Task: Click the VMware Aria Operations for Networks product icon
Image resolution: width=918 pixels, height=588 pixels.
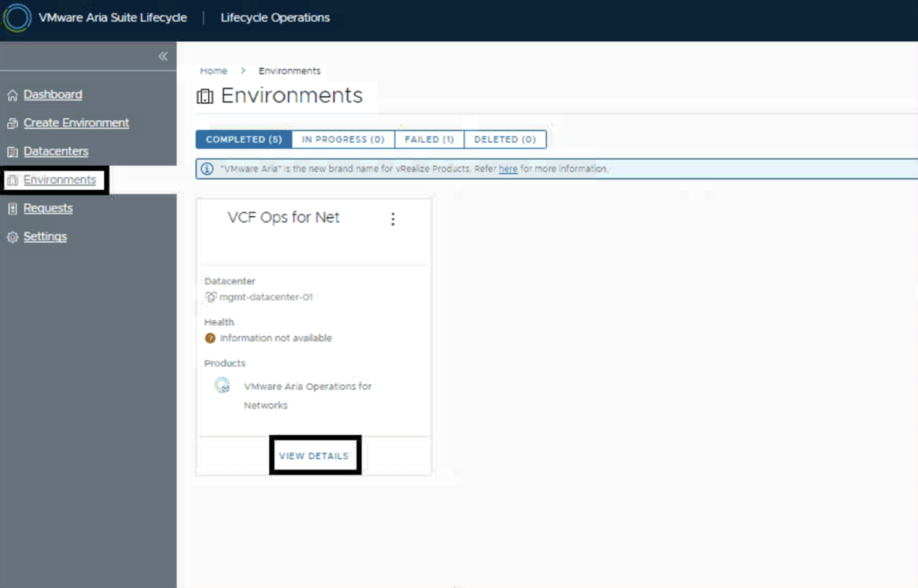Action: tap(222, 386)
